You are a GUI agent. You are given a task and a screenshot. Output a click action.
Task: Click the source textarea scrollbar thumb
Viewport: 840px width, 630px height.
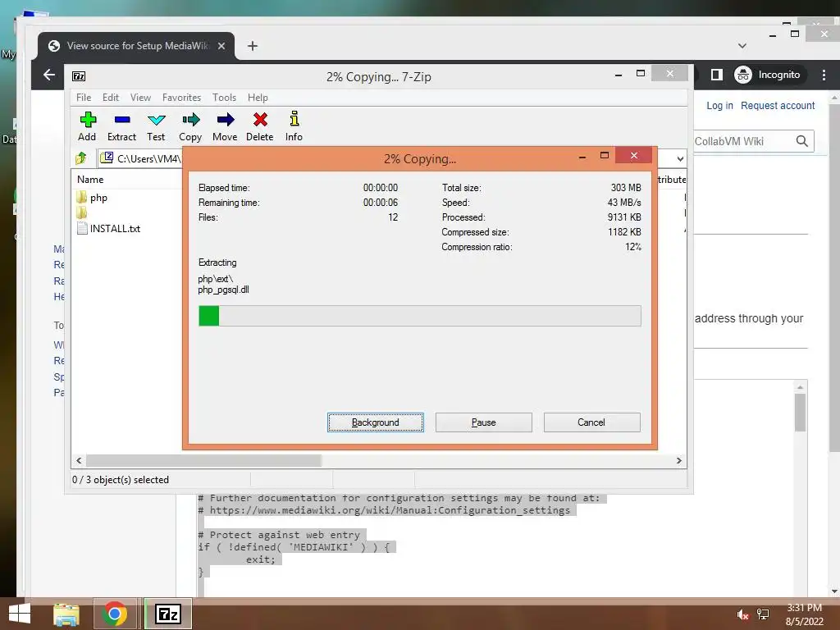point(800,413)
